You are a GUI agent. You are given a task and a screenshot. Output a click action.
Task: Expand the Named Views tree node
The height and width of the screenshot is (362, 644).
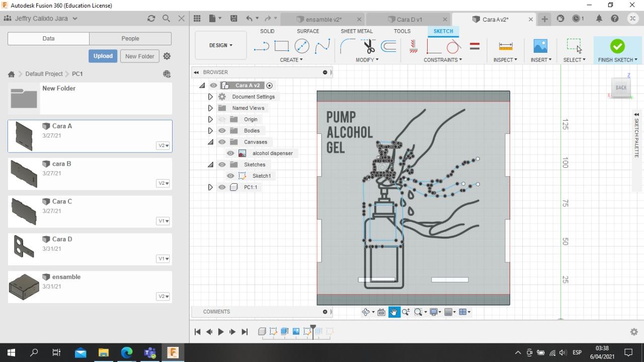tap(210, 108)
